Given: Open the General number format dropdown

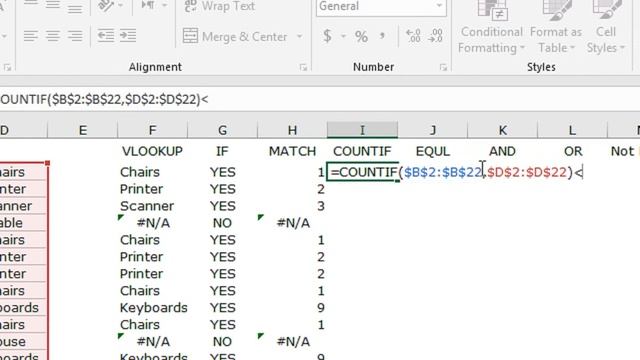Looking at the screenshot, I should point(439,6).
